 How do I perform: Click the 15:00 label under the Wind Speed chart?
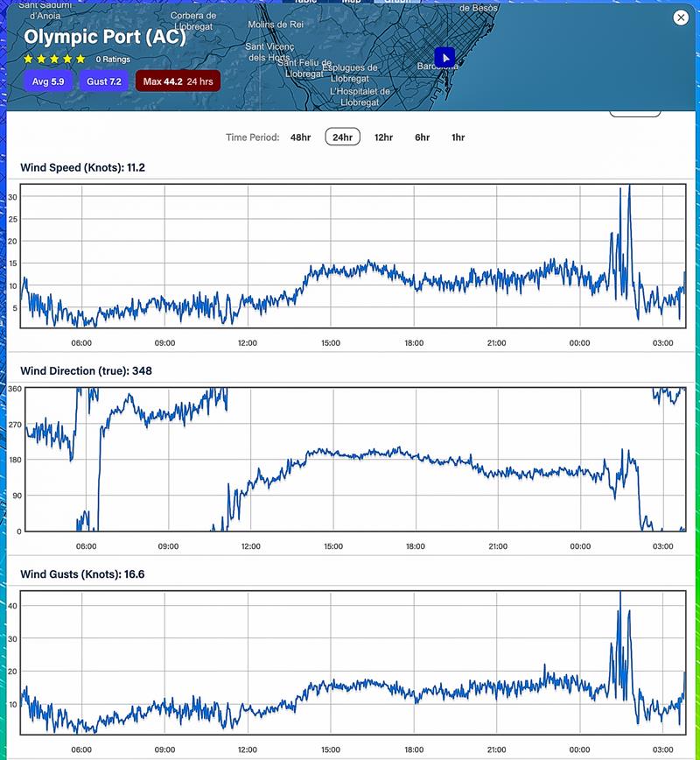[x=331, y=342]
